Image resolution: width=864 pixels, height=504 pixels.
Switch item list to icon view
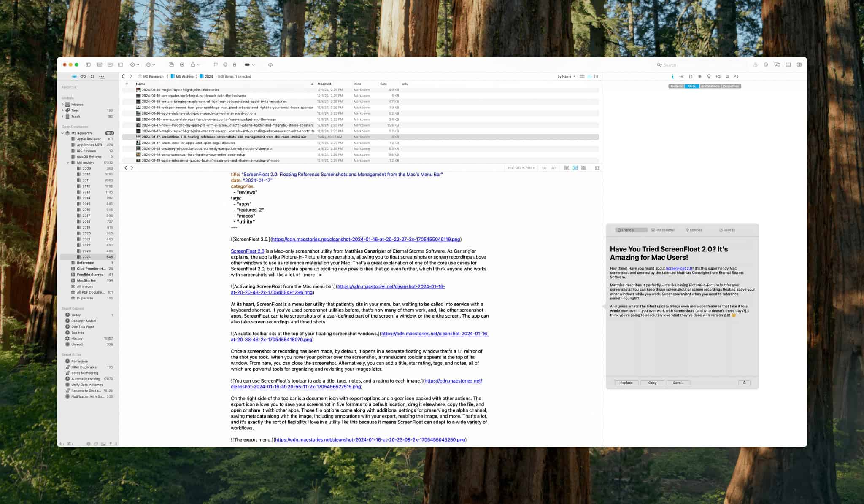[x=582, y=76]
